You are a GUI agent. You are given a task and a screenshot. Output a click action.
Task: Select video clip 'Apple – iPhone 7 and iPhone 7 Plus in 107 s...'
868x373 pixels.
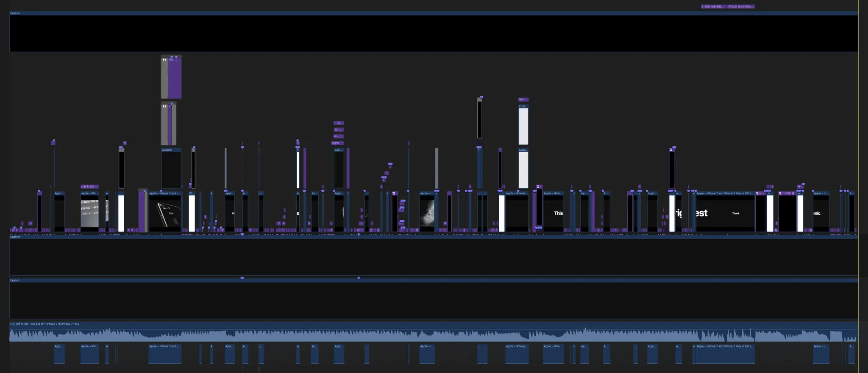click(x=725, y=212)
